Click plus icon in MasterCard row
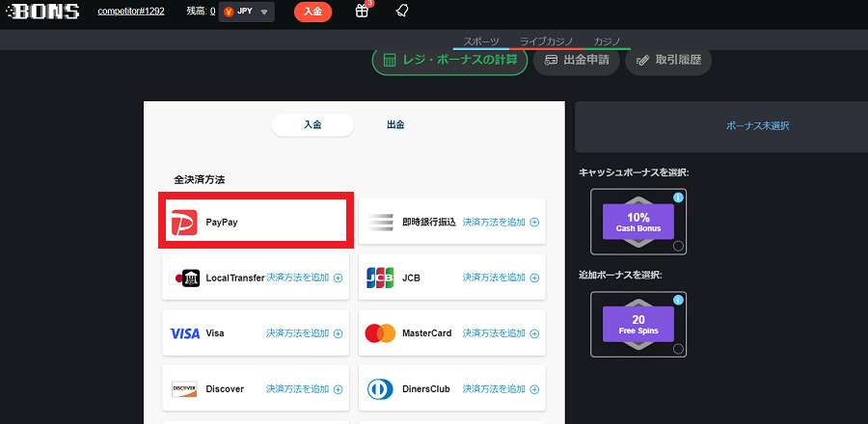 coord(534,333)
